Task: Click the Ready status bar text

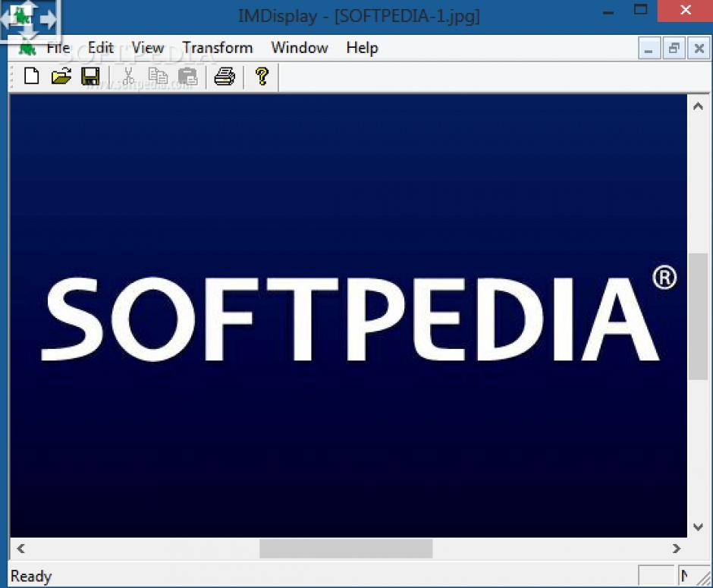Action: (31, 576)
